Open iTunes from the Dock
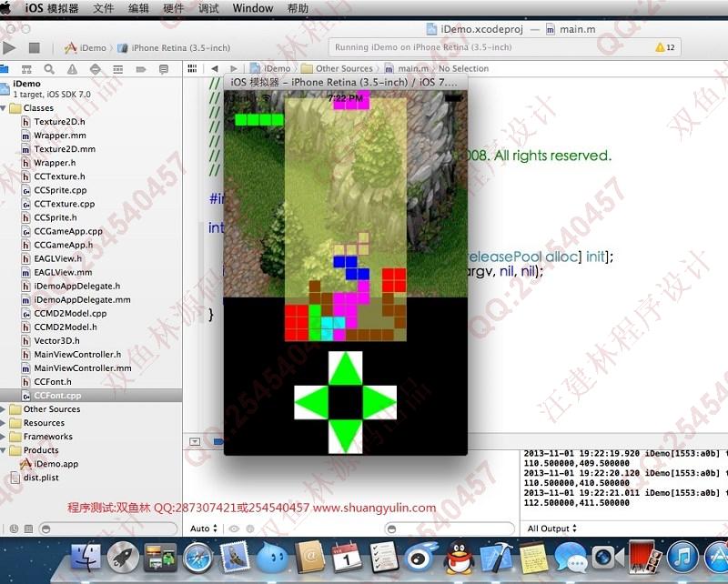The image size is (728, 584). click(682, 557)
